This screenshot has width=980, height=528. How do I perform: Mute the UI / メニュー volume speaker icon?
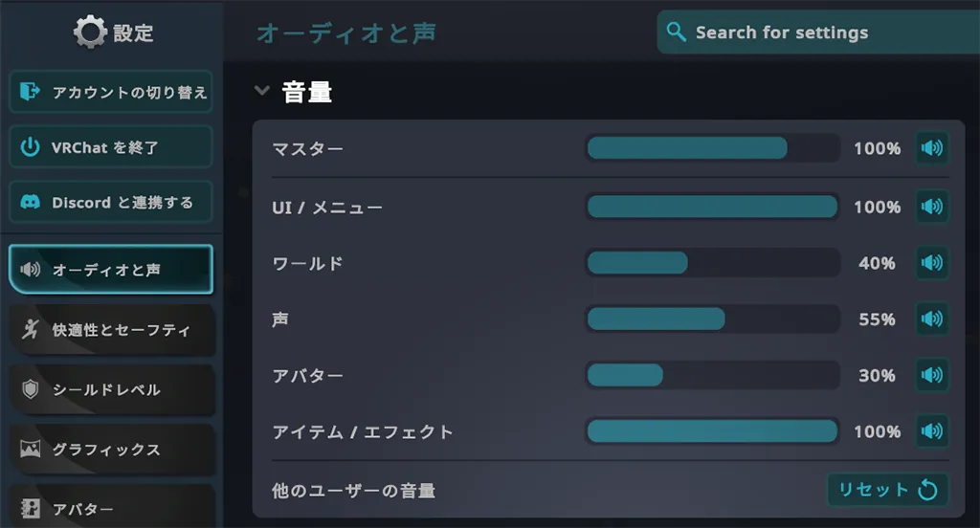coord(932,207)
